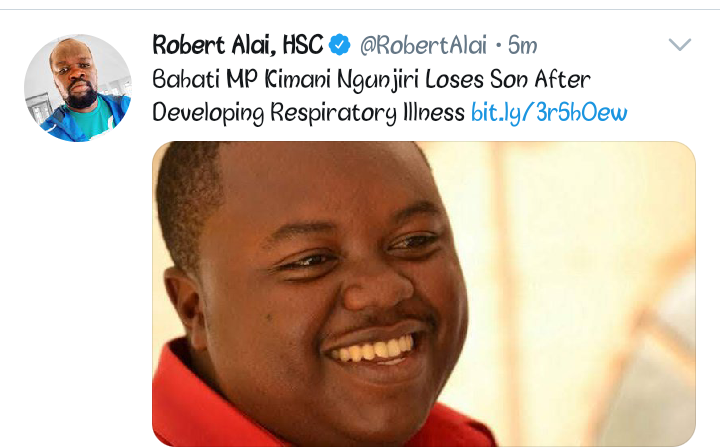Open the bit.ly/3r5hOew link
The image size is (720, 448).
click(x=549, y=112)
